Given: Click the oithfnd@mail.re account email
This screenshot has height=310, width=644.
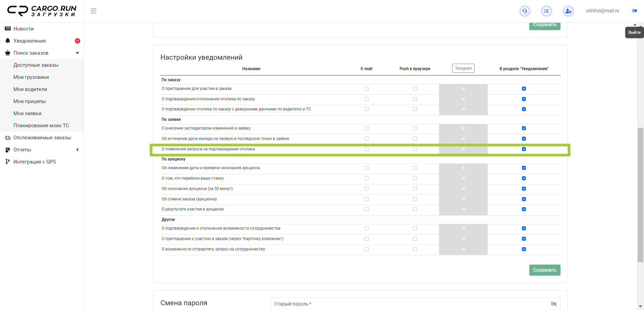Looking at the screenshot, I should (x=602, y=11).
